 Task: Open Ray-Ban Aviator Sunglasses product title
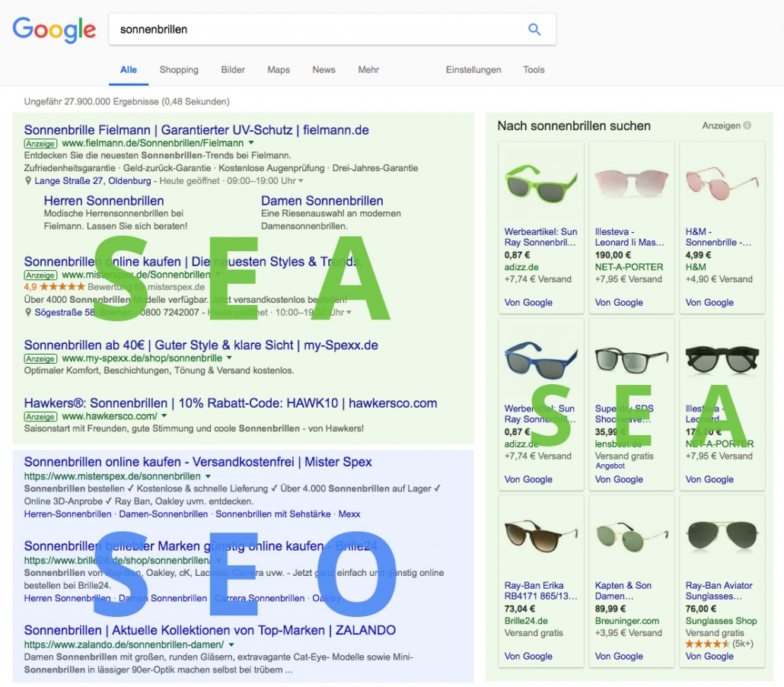(719, 590)
